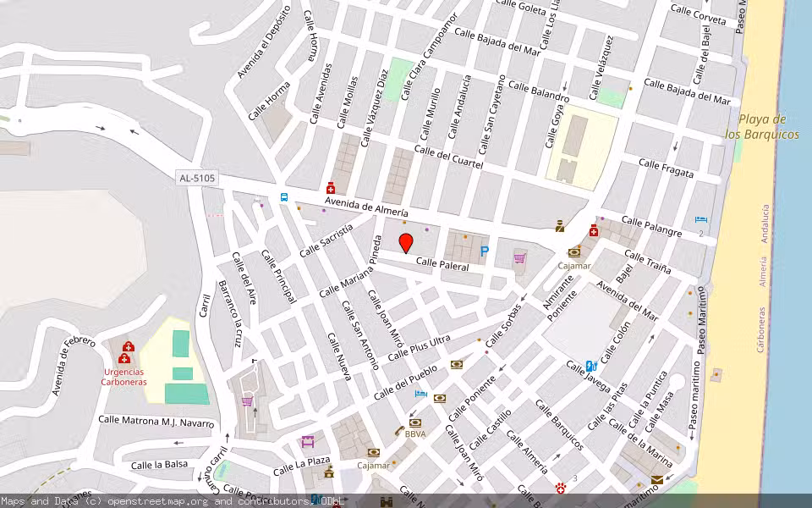Select the Calle Sorbas label
This screenshot has height=508, width=812.
[503, 326]
